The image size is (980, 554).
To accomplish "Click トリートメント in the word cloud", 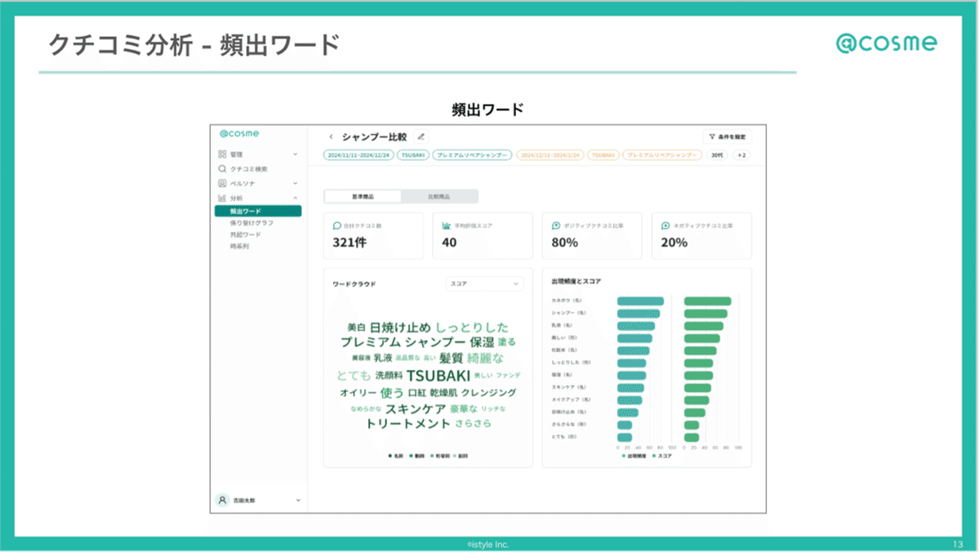I will click(x=408, y=424).
